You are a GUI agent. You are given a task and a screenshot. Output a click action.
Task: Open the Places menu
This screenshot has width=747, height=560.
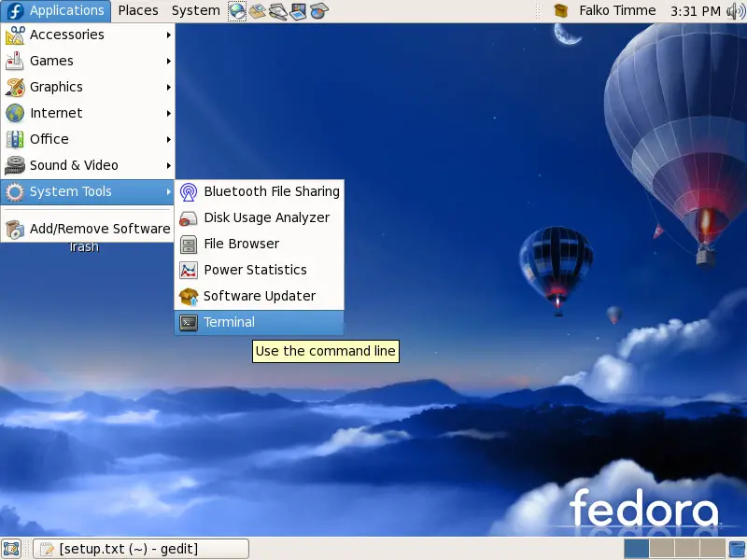tap(138, 10)
